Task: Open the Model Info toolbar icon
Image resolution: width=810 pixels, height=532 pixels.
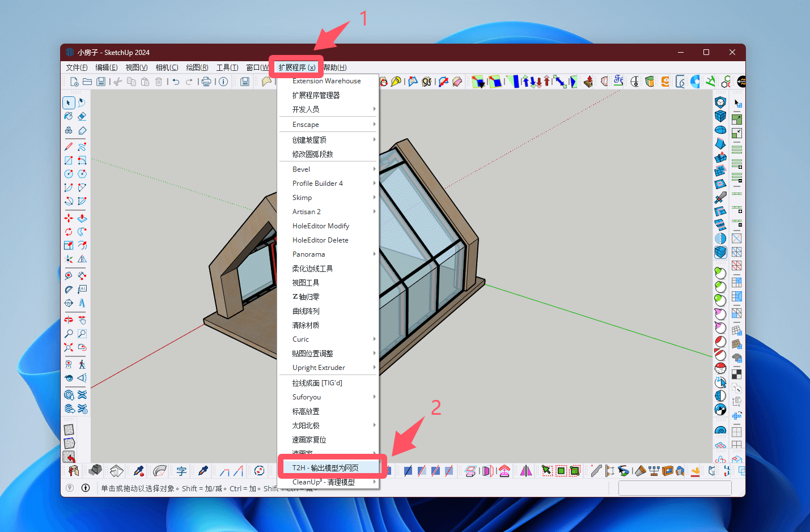Action: 223,82
